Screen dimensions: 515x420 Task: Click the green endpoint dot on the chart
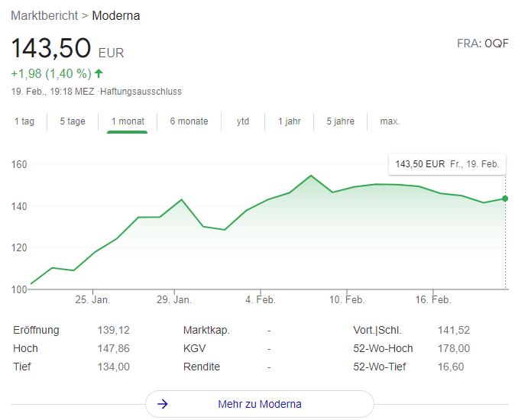[505, 199]
